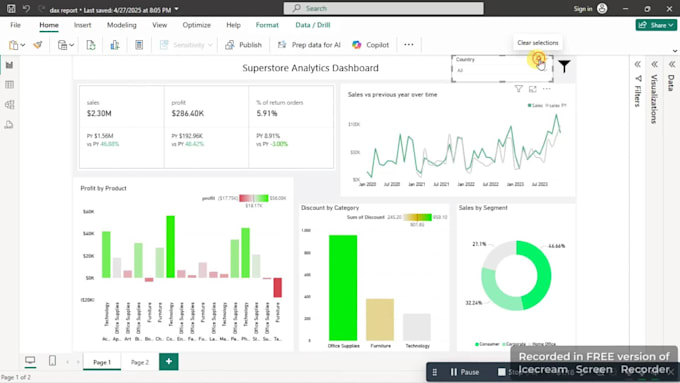Click the new visual chart icon

tap(114, 45)
